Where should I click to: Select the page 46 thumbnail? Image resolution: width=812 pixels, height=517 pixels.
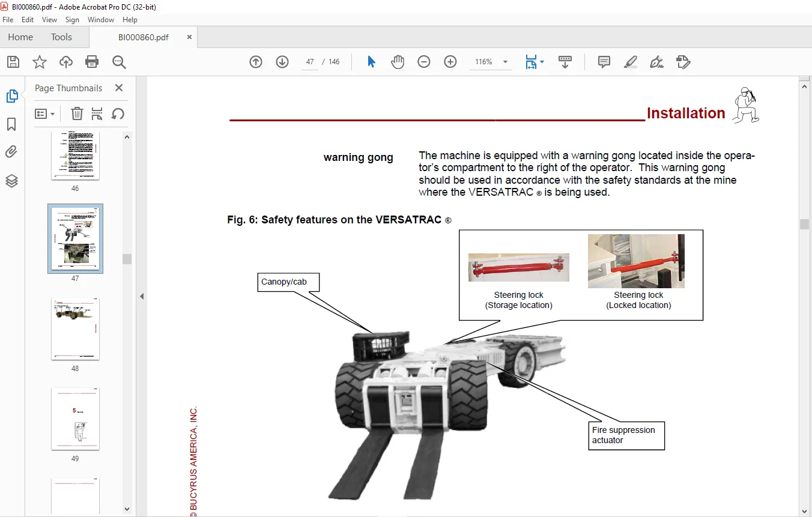75,156
